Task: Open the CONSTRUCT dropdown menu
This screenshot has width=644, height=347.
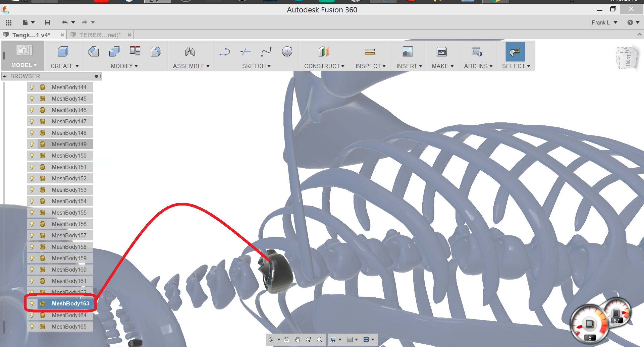Action: click(324, 66)
